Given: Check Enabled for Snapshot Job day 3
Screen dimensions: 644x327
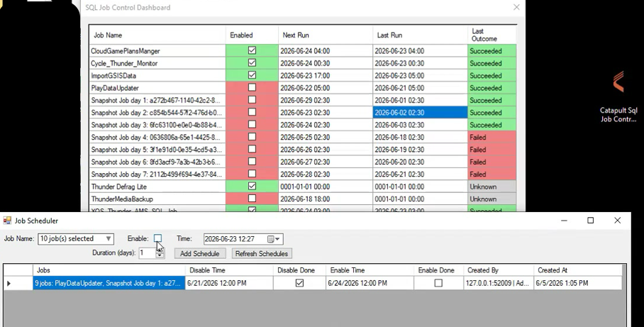Looking at the screenshot, I should point(252,124).
